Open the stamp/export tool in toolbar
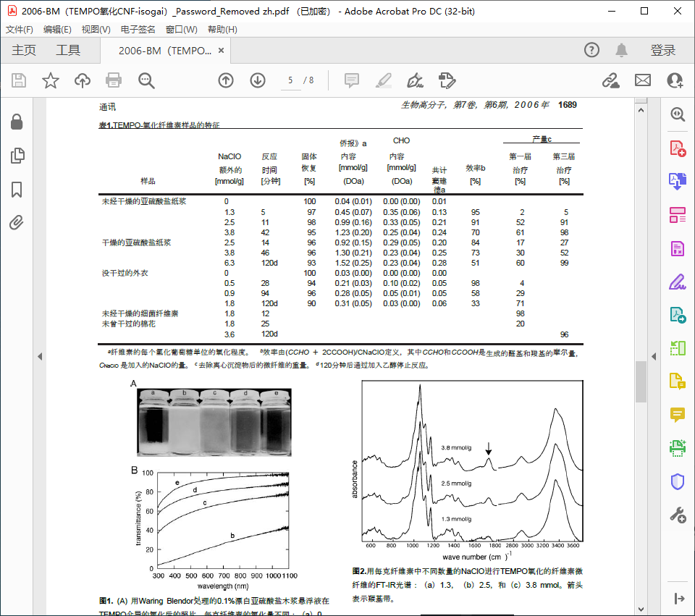This screenshot has height=616, width=695. 447,80
